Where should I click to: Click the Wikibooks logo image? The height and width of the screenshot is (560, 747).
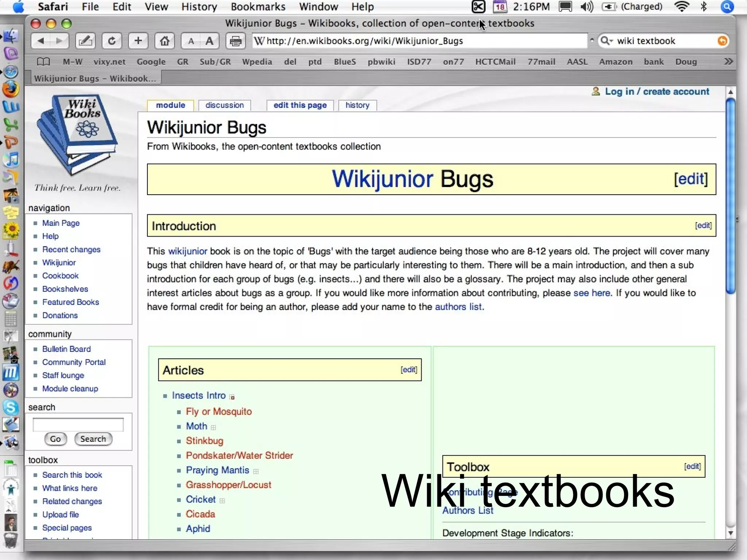click(77, 136)
